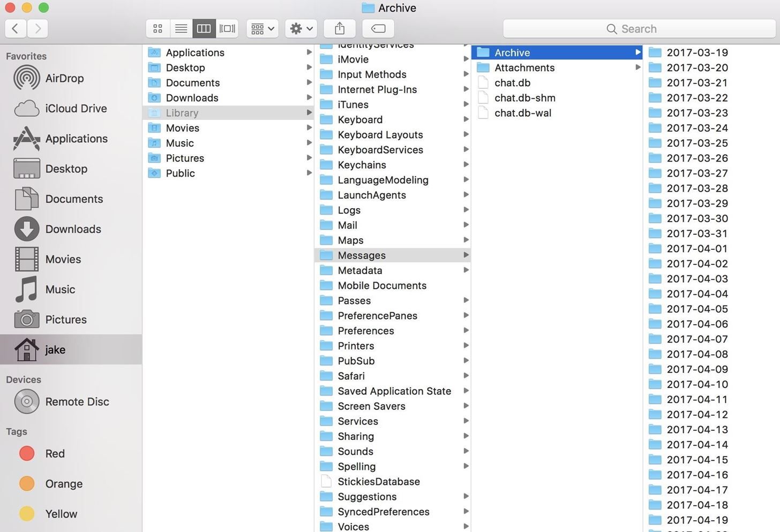
Task: Open AirDrop in the sidebar
Action: coord(64,78)
